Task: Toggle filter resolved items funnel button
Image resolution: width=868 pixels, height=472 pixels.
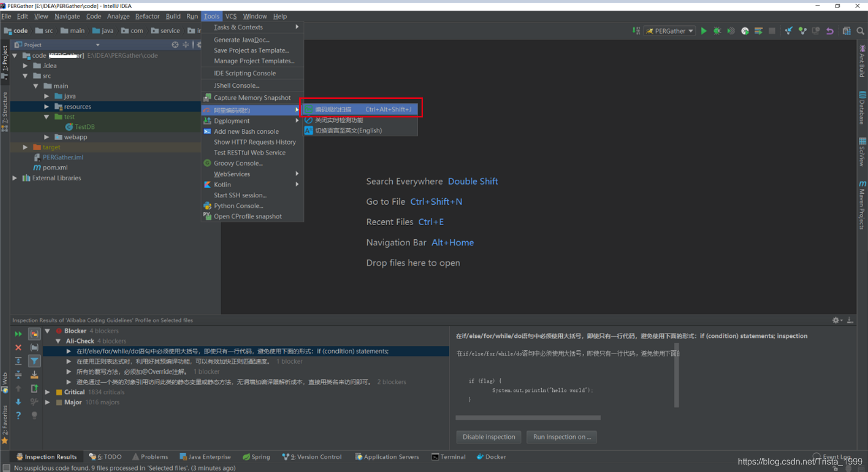Action: tap(34, 361)
